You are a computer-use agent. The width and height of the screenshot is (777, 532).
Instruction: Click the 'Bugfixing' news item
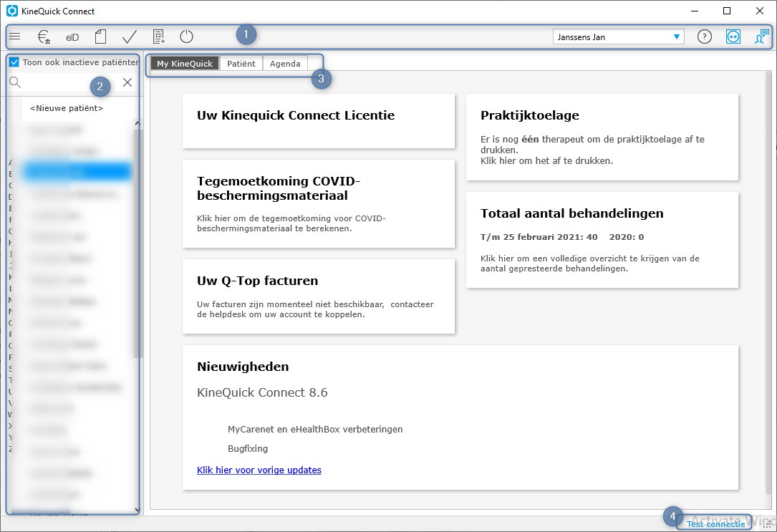pos(248,449)
